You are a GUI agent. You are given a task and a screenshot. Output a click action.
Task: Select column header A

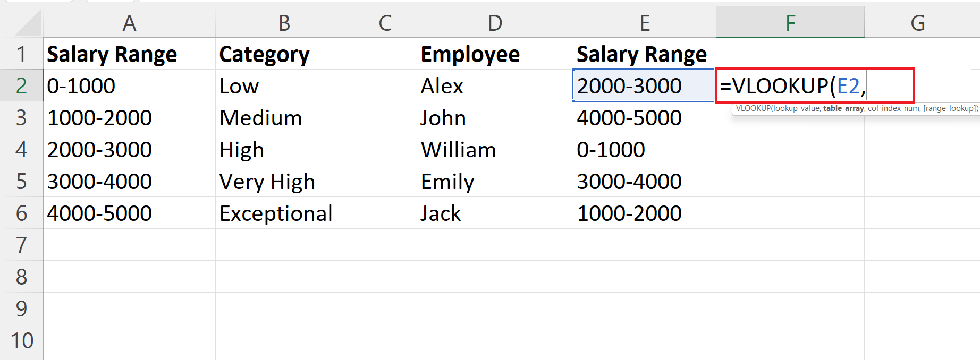129,23
